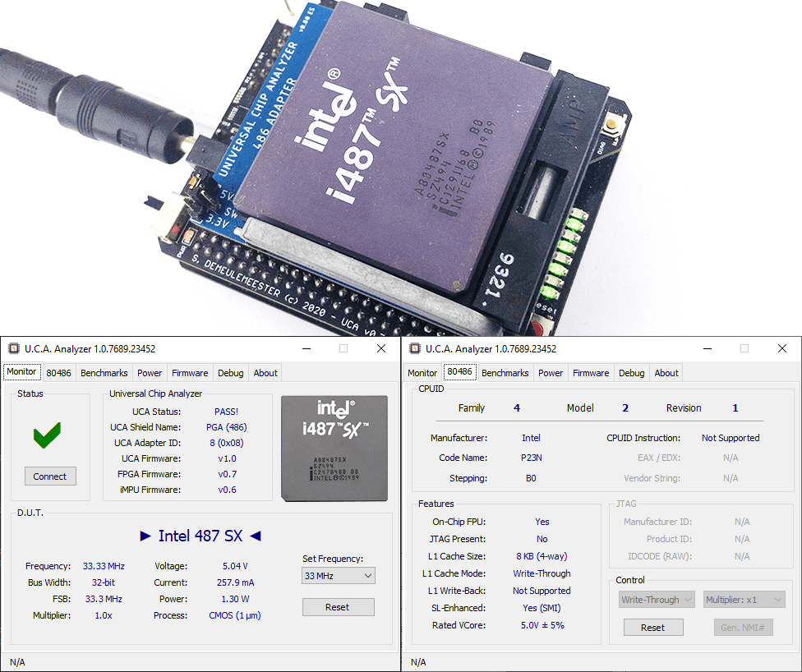Click the green checkmark status icon

(x=47, y=435)
